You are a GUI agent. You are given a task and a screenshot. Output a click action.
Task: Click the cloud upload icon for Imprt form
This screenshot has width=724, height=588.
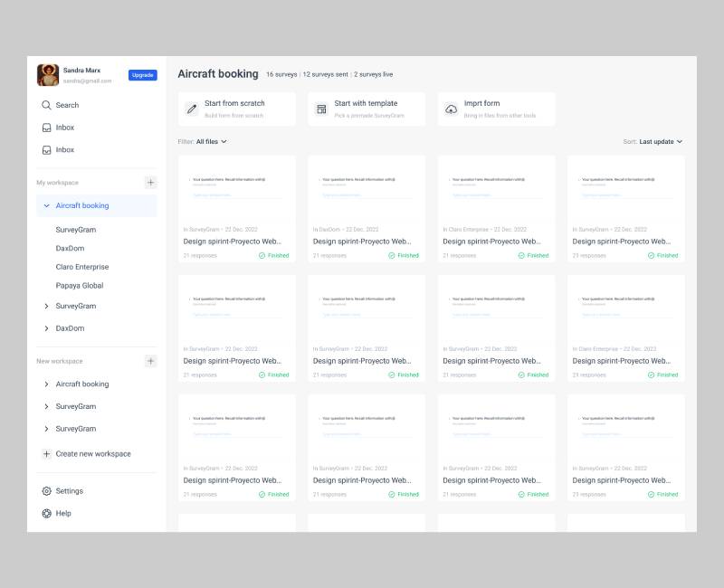[451, 109]
